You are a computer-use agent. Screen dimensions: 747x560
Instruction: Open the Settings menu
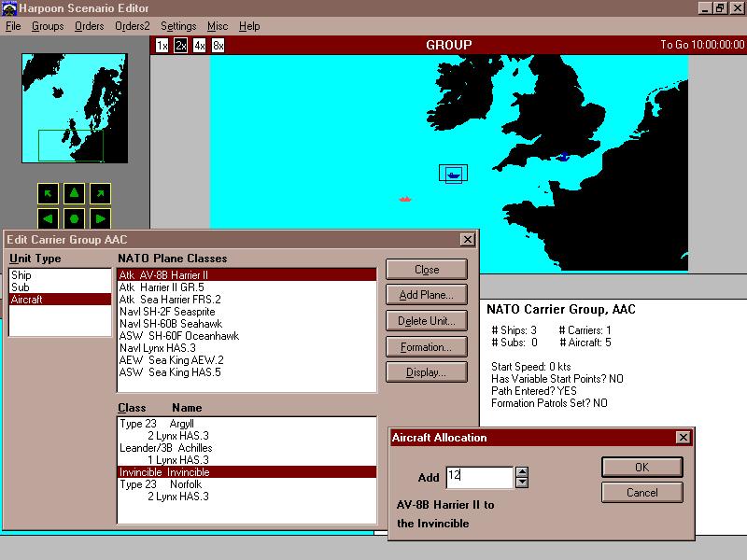[x=178, y=26]
